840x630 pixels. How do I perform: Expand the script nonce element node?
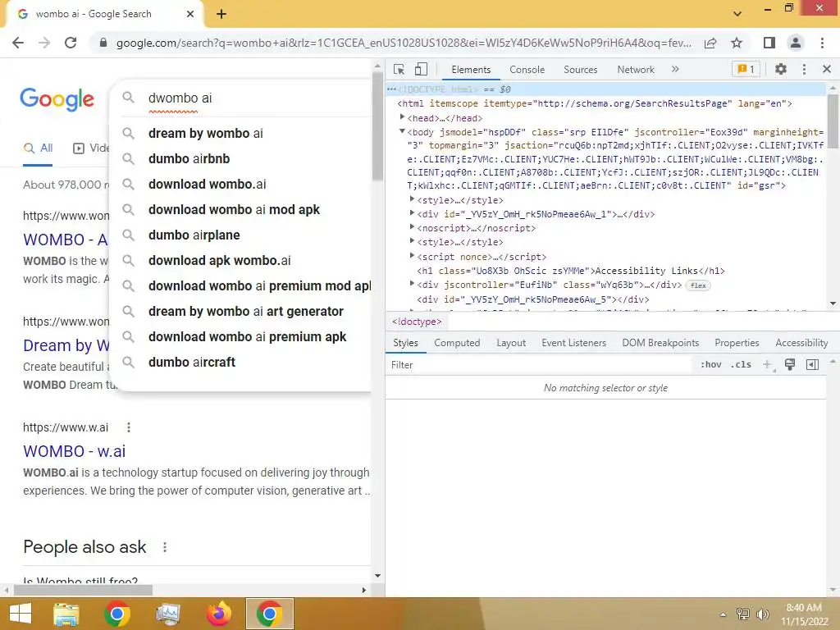(412, 256)
